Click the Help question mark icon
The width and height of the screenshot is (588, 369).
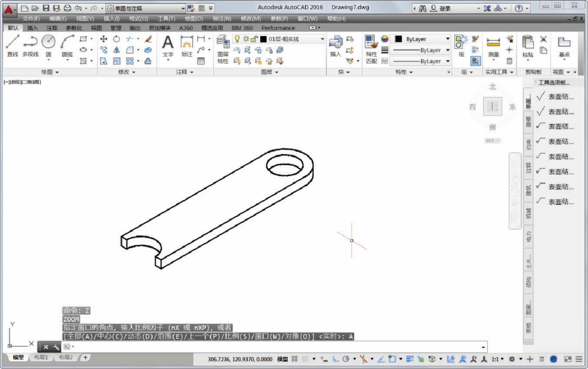tap(518, 8)
